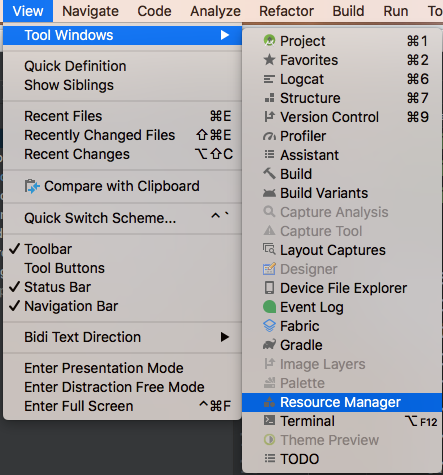
Task: Choose Enter Full Screen
Action: 122,406
